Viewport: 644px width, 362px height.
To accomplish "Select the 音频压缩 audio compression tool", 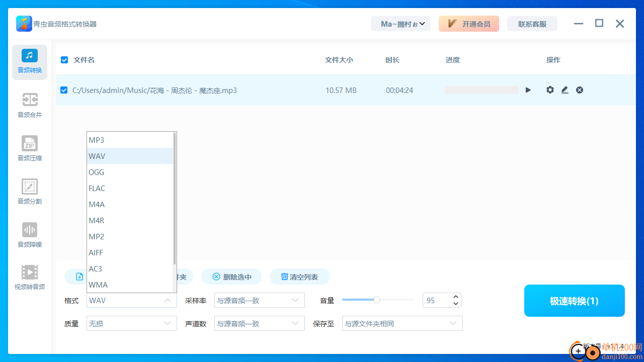I will coord(29,149).
